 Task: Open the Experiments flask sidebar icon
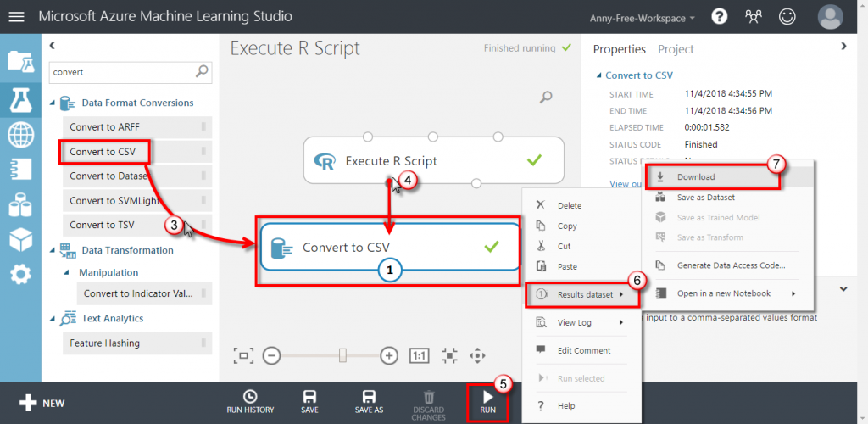(20, 99)
